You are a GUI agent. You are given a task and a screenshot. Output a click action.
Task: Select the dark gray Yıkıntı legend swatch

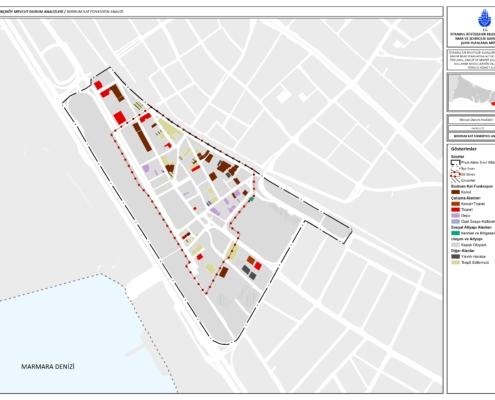click(x=455, y=257)
